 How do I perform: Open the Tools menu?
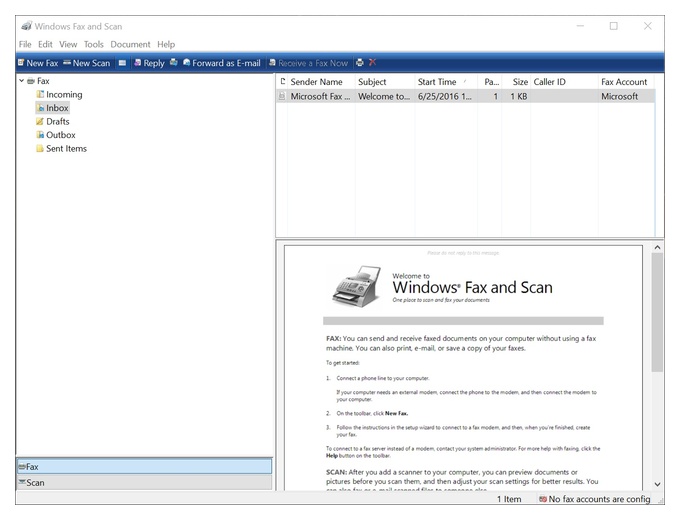coord(94,44)
